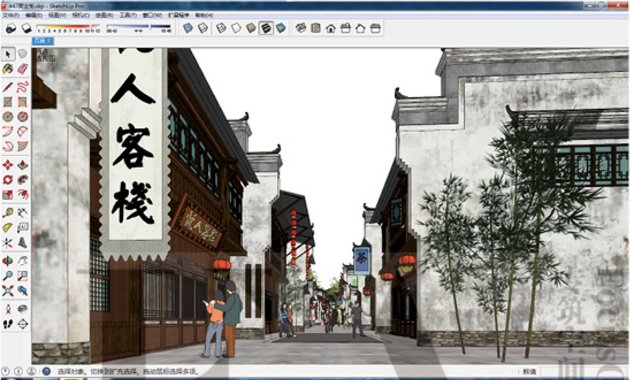Set the Back view house icon
This screenshot has height=380, width=630.
point(360,28)
